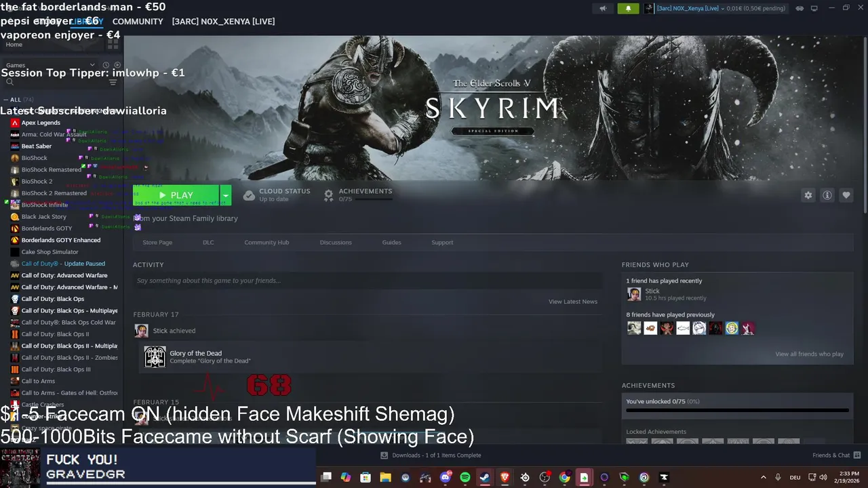Click View all friends who play
The image size is (868, 488).
coord(810,354)
